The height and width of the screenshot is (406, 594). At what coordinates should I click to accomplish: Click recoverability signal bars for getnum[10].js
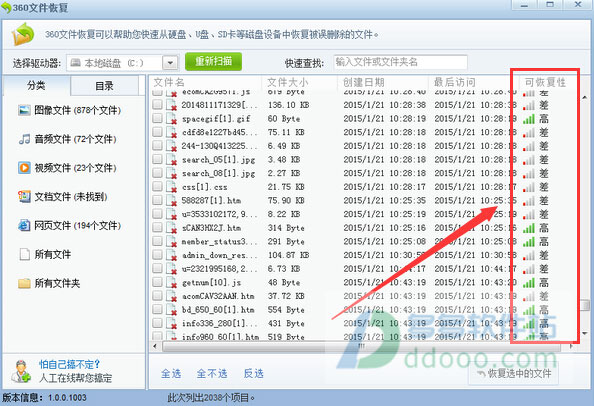[529, 283]
